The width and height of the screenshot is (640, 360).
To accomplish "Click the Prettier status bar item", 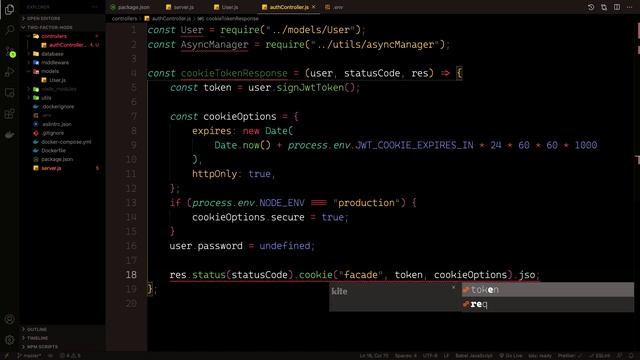I will click(x=569, y=356).
